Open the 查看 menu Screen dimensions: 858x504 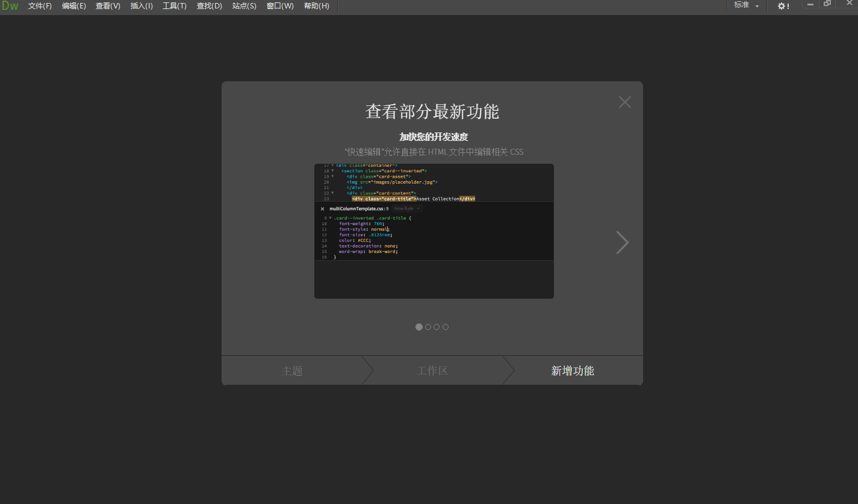107,6
